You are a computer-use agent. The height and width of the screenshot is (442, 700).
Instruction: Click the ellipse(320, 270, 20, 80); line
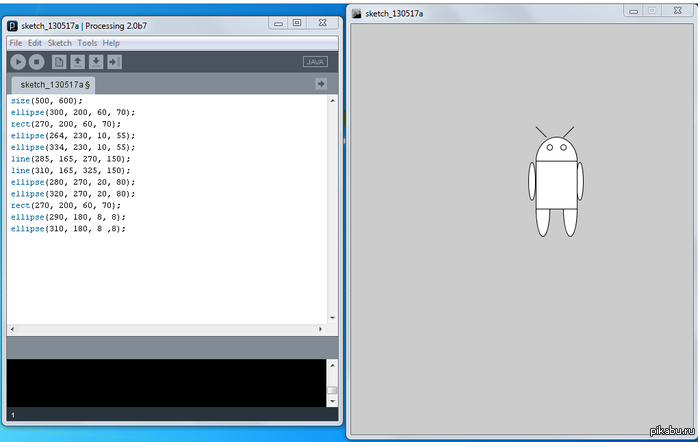pos(73,194)
